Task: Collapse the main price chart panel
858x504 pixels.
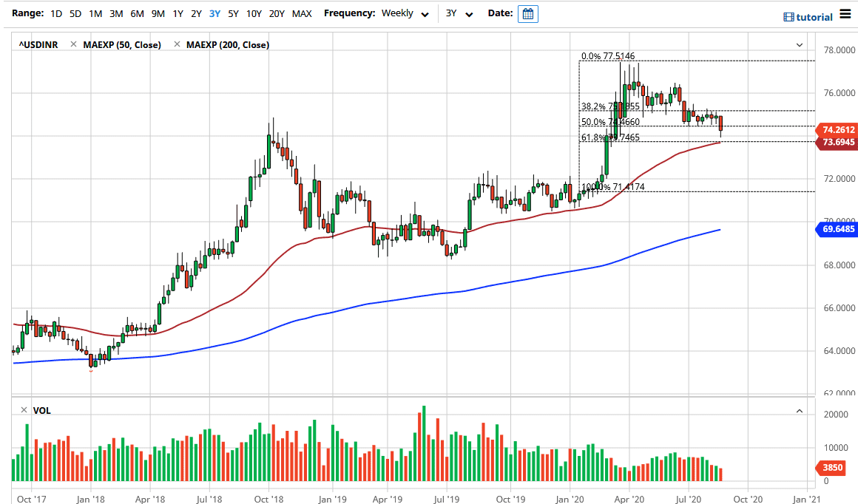Action: [799, 44]
